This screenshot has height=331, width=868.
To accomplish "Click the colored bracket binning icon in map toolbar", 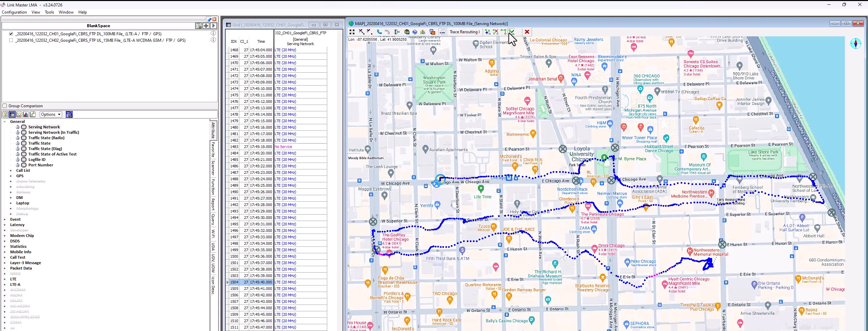I will tap(397, 32).
